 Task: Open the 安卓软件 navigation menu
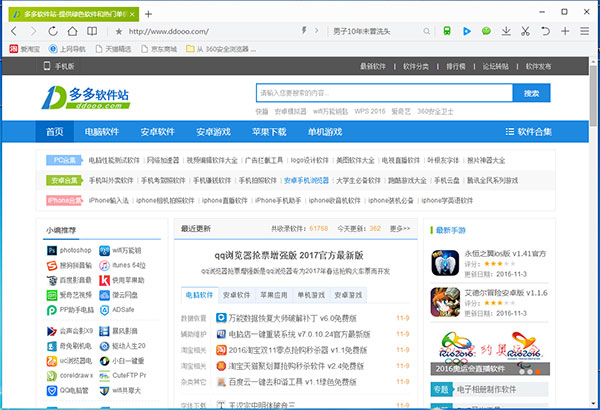[157, 132]
